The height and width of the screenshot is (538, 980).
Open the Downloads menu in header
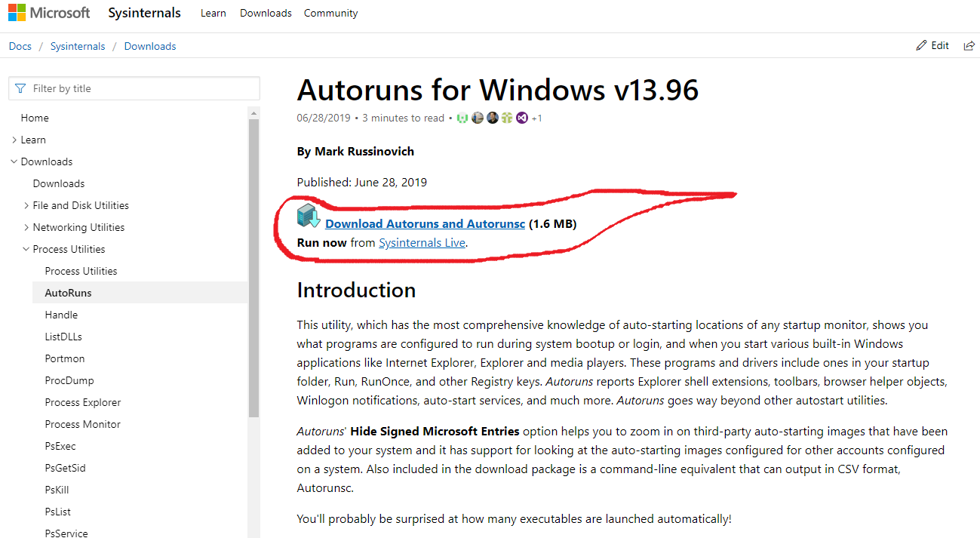pyautogui.click(x=266, y=13)
